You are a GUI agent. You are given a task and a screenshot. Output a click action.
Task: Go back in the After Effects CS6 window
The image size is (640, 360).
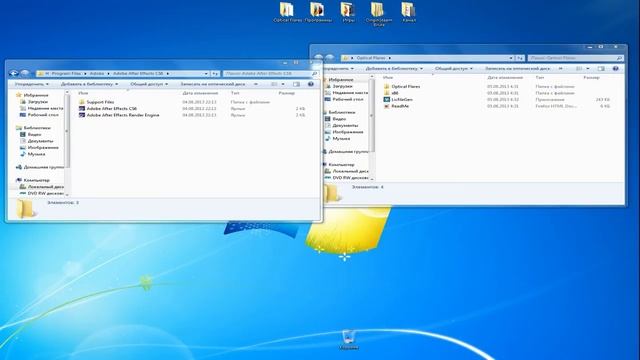(14, 73)
